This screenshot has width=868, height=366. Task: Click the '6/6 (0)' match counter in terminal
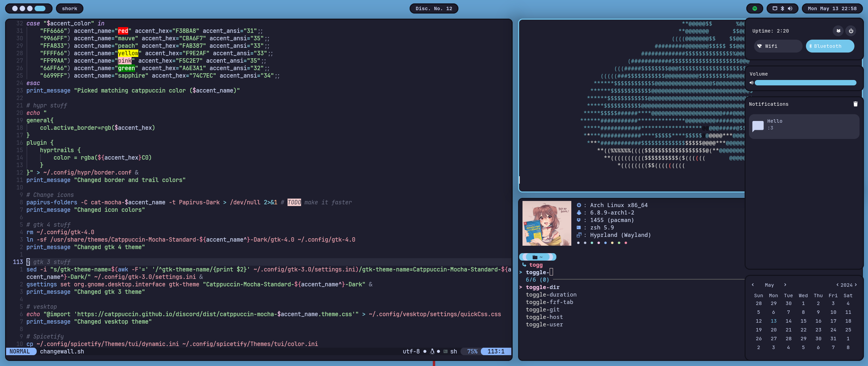coord(537,280)
